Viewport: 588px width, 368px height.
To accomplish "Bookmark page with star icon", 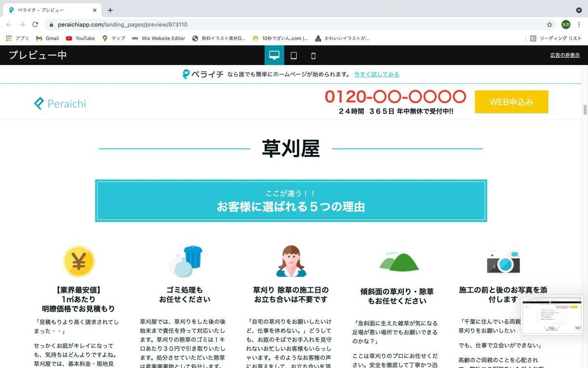I will 549,25.
